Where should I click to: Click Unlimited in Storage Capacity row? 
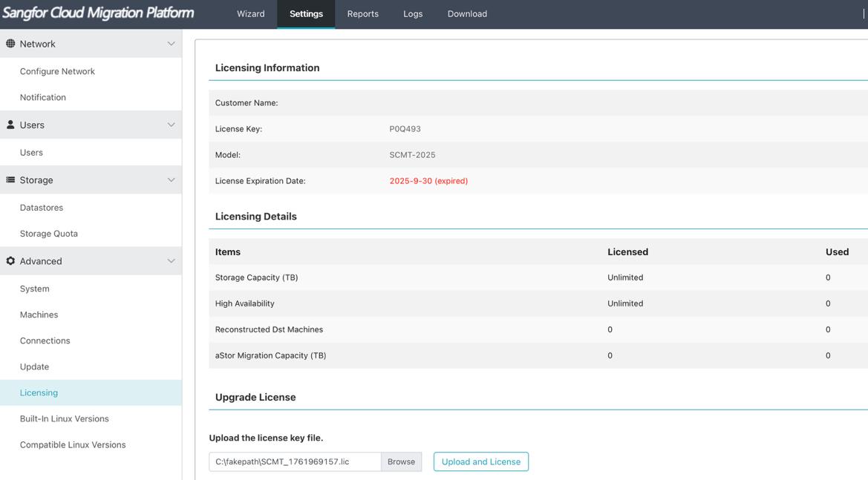[625, 277]
